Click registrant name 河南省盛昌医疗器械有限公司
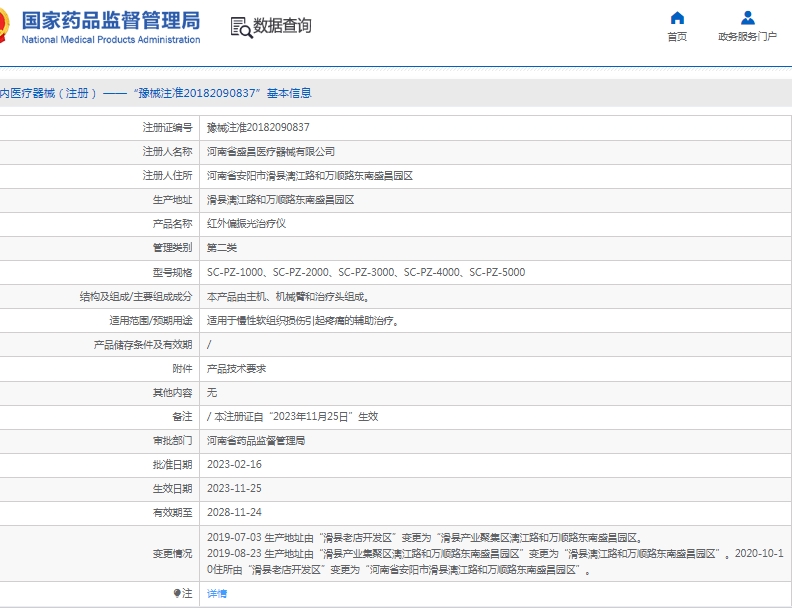This screenshot has width=792, height=611. coord(271,151)
